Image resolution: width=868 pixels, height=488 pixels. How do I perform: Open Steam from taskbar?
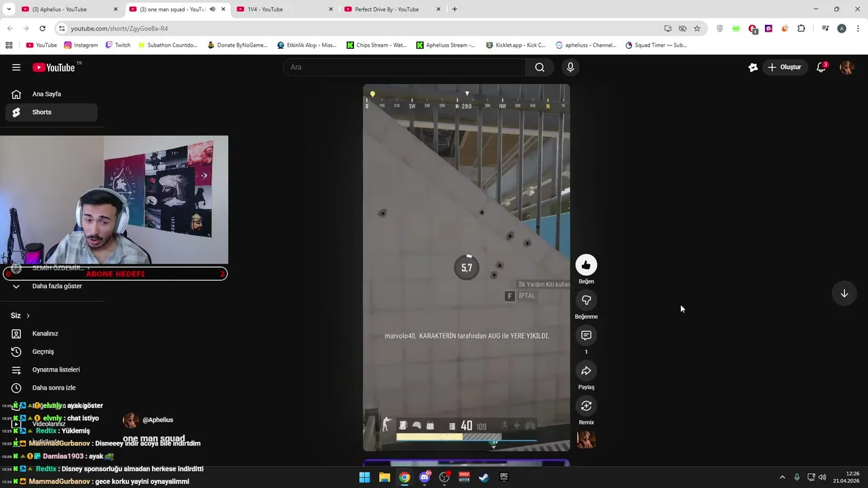(484, 477)
